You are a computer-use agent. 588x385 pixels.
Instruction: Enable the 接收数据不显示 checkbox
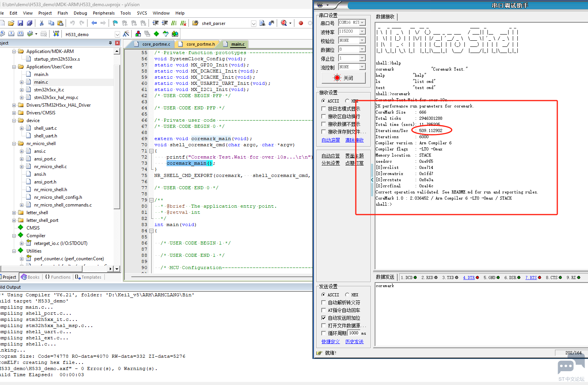pos(324,124)
